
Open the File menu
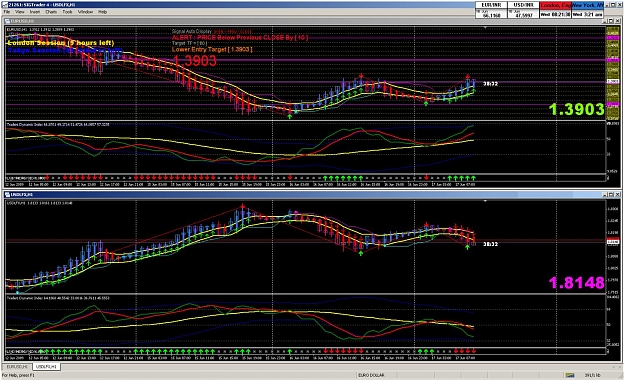7,12
